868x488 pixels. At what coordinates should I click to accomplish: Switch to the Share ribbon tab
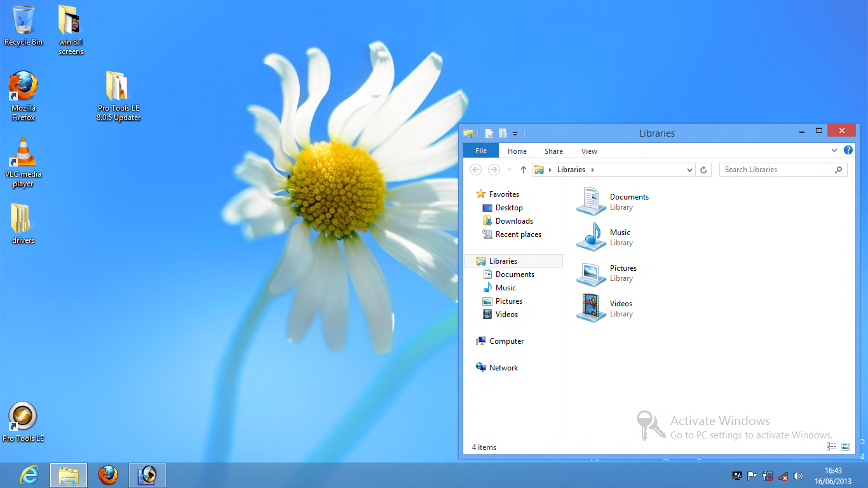point(553,151)
